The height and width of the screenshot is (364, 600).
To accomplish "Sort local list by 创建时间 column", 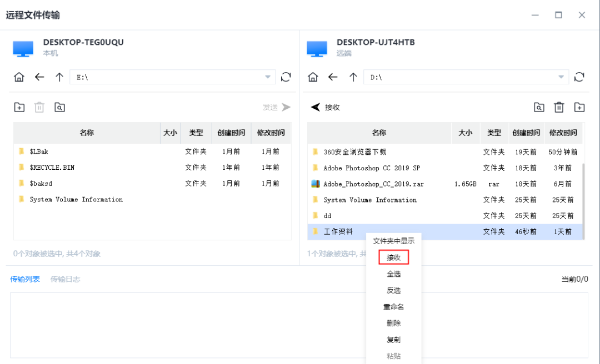I will click(x=231, y=133).
